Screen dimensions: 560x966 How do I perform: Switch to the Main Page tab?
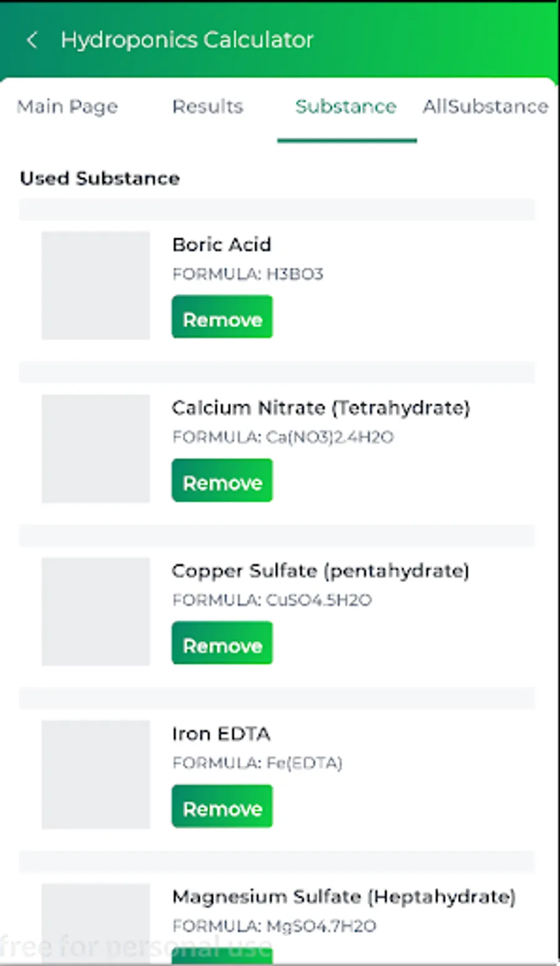point(67,106)
